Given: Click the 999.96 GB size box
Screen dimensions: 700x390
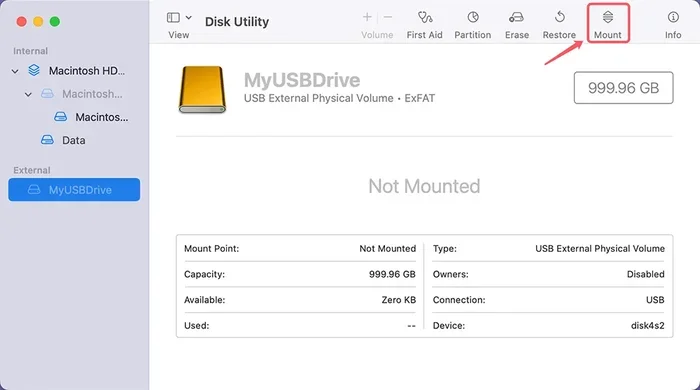Looking at the screenshot, I should click(623, 88).
